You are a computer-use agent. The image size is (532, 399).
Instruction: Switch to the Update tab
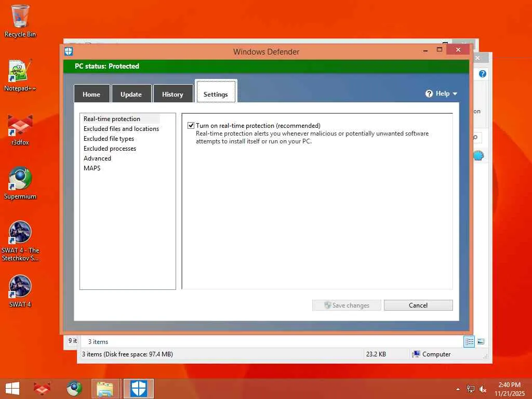tap(131, 94)
